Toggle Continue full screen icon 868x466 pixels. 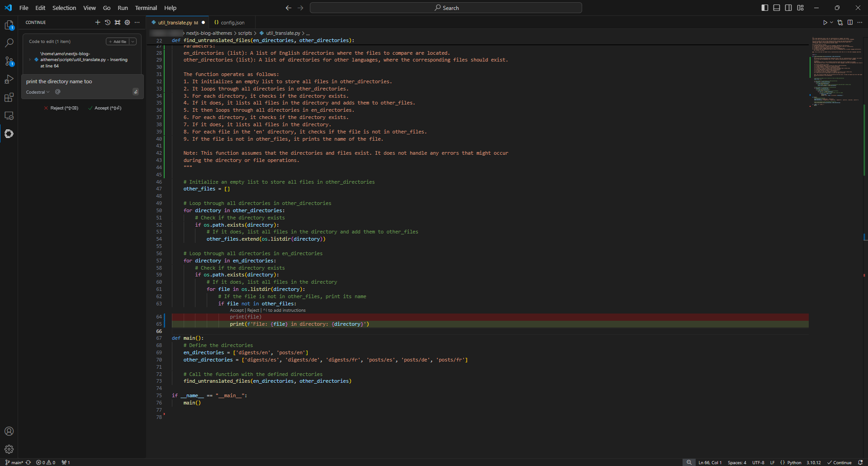click(118, 22)
